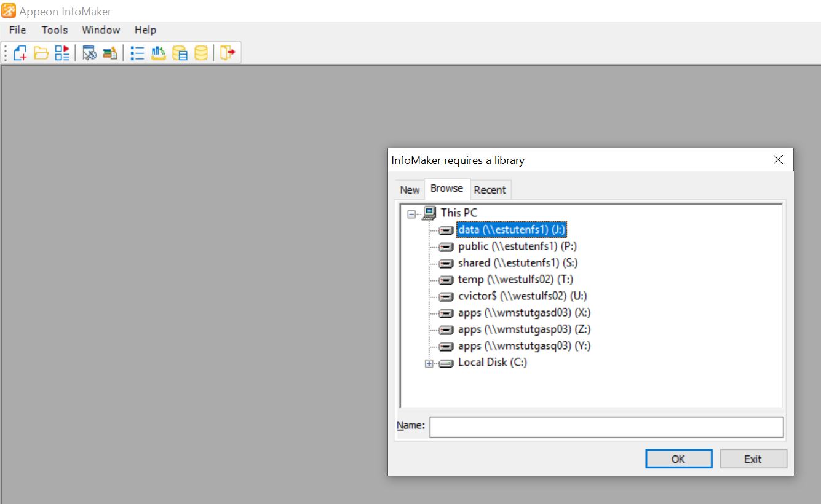This screenshot has width=821, height=504.
Task: Click the bulleted To-Do List toolbar icon
Action: [137, 53]
